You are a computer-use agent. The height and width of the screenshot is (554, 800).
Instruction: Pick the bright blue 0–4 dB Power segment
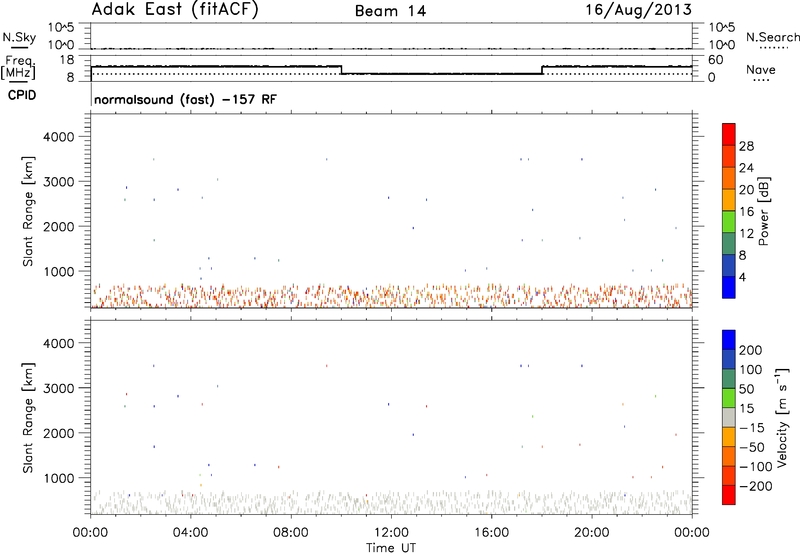pos(729,287)
